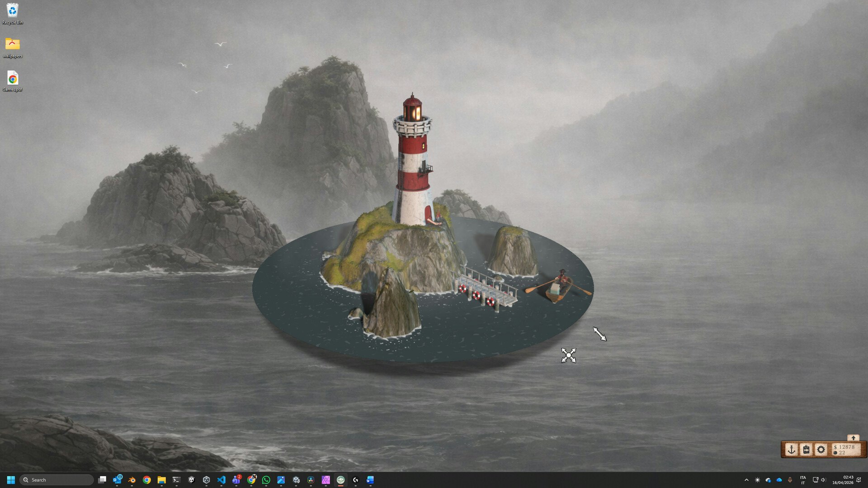
Task: Open the volume speaker tray icon
Action: click(x=823, y=480)
